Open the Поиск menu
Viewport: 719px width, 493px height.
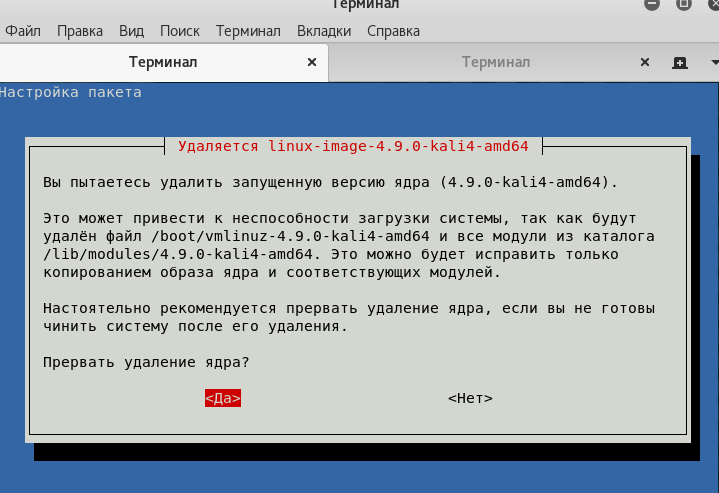pos(180,31)
